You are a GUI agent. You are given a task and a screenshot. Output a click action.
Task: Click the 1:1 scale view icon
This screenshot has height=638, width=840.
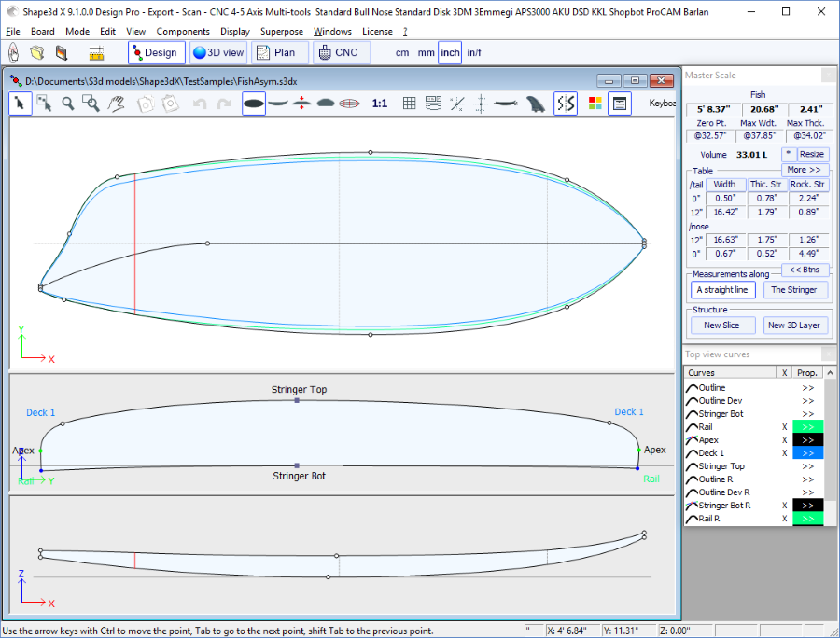click(x=380, y=104)
